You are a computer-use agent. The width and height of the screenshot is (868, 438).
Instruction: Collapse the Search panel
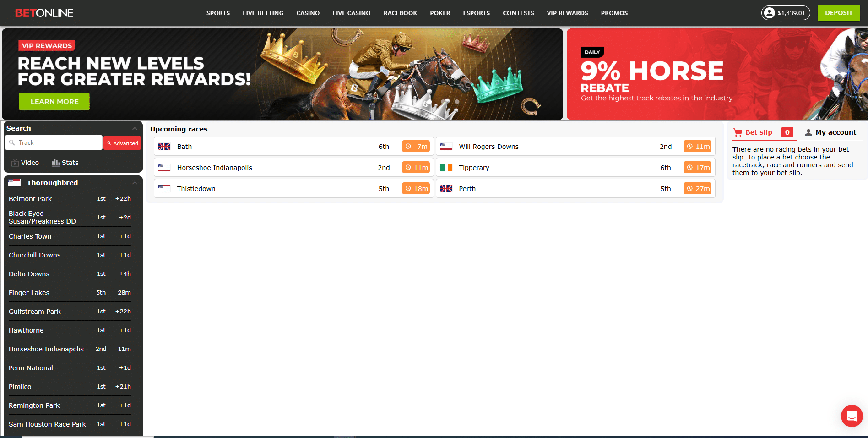click(x=135, y=129)
